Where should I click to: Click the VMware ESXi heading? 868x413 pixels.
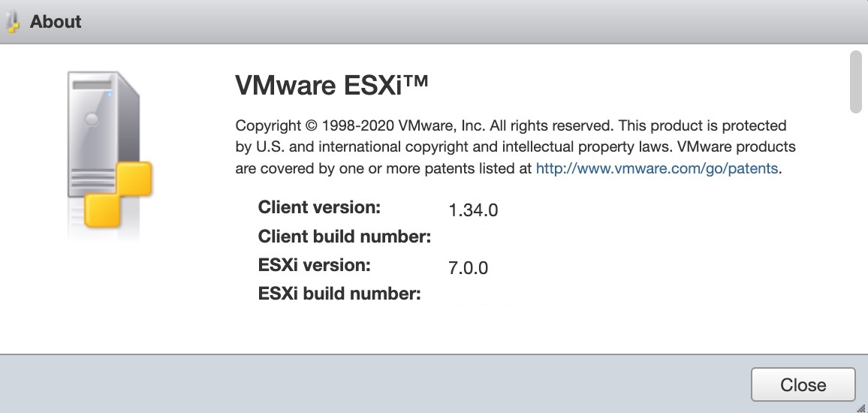pyautogui.click(x=332, y=86)
